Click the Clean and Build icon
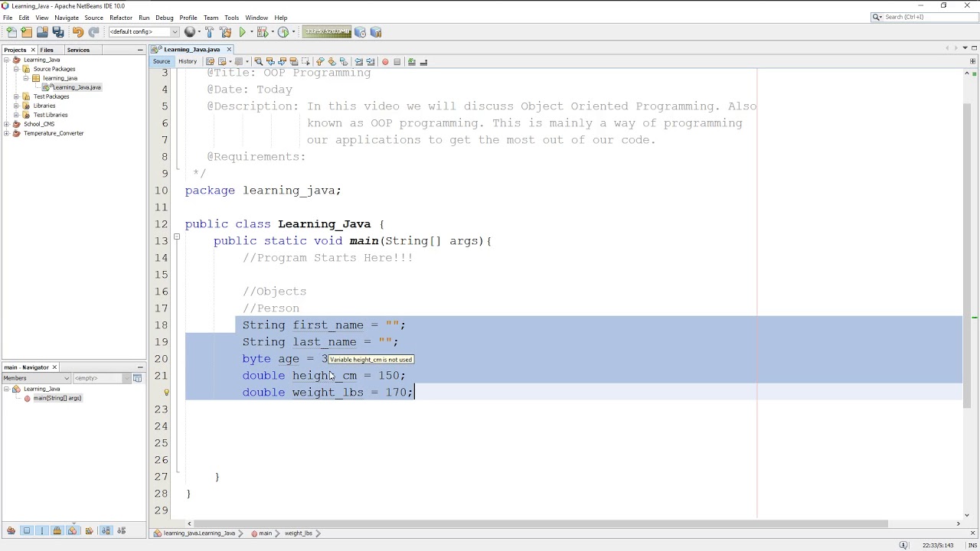Viewport: 980px width, 551px height. [225, 32]
